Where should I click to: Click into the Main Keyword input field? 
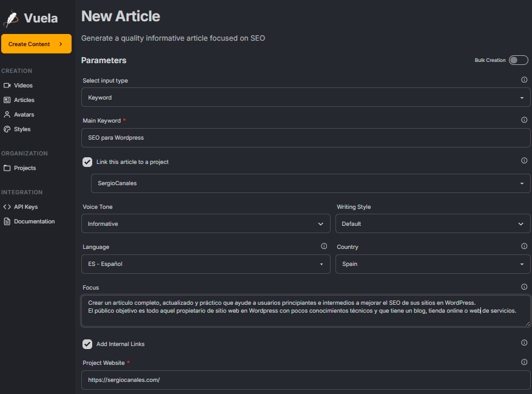coord(306,138)
